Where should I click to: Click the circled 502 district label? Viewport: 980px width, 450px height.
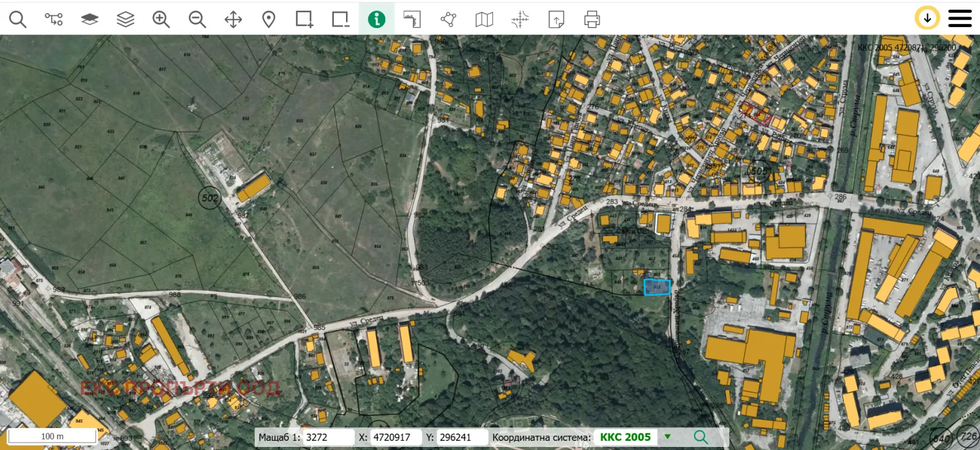(209, 198)
